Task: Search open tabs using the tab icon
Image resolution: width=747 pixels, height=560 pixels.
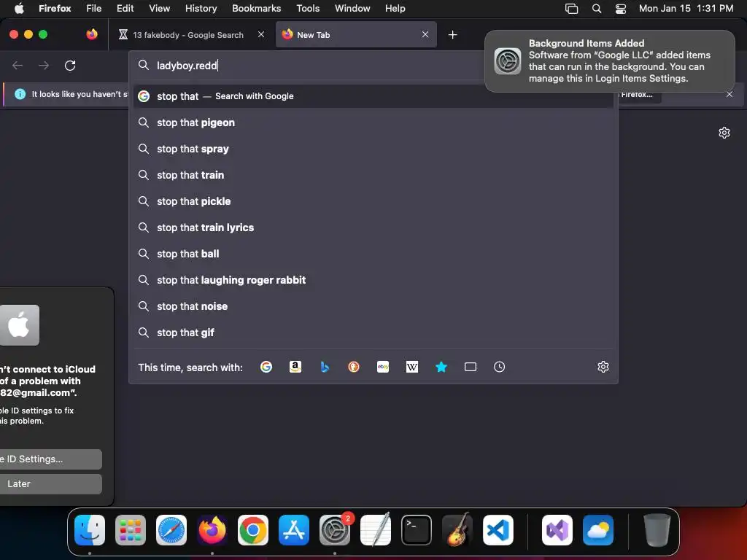Action: 471,367
